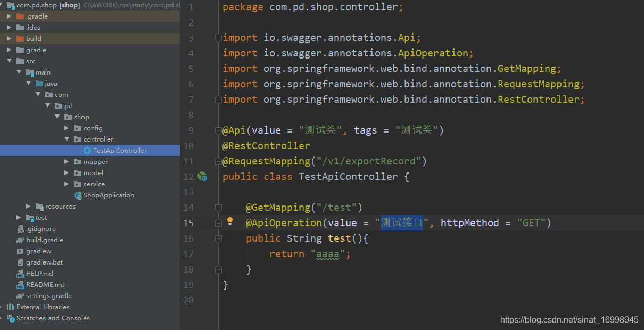Viewport: 644px width, 330px height.
Task: Click the gradlew.bat file icon
Action: click(20, 262)
